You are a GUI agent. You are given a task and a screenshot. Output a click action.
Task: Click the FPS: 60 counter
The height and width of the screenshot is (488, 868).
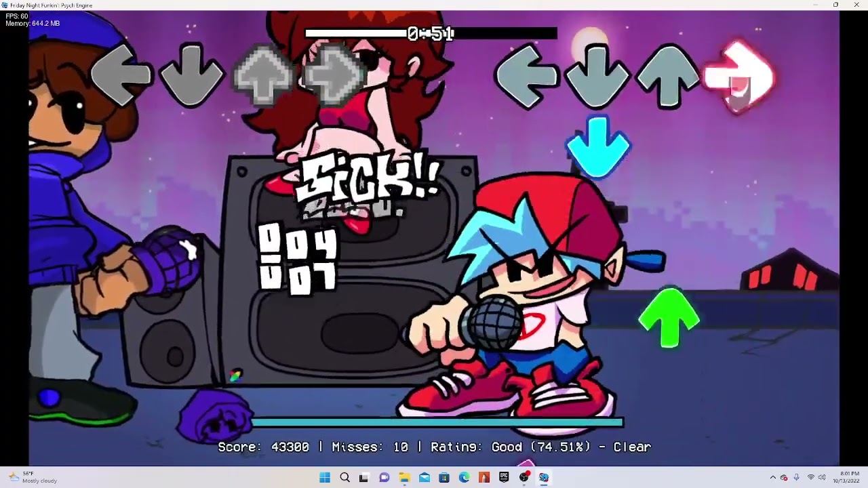(17, 16)
